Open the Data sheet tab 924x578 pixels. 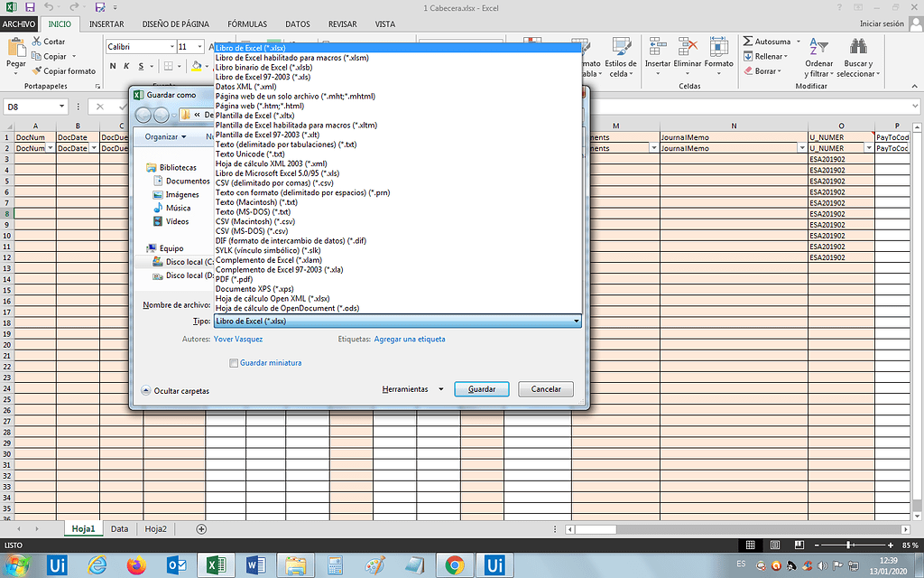pyautogui.click(x=118, y=529)
